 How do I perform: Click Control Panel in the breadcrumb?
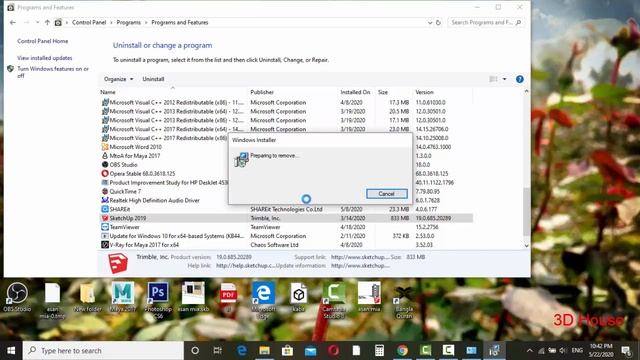coord(89,22)
